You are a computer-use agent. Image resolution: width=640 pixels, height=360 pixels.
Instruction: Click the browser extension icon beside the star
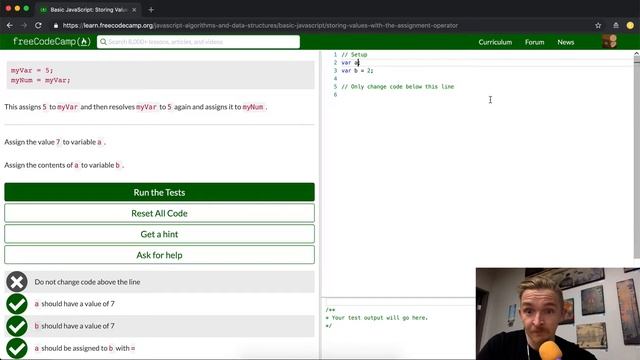click(x=616, y=25)
